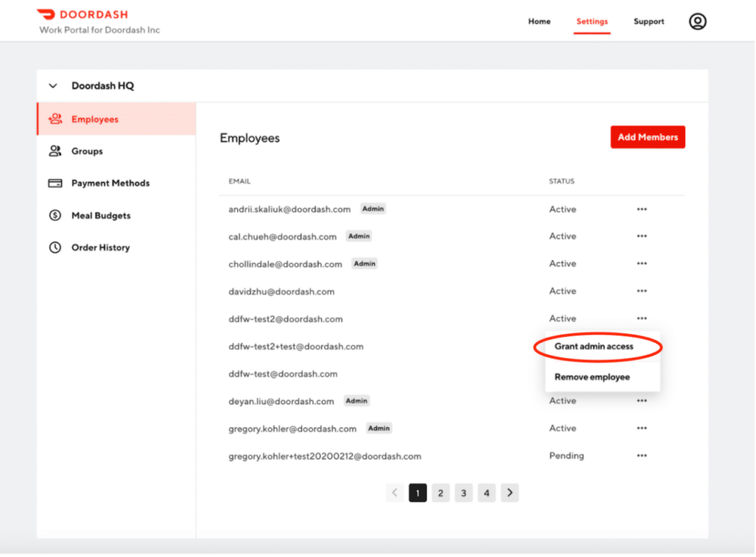Viewport: 756px width, 557px height.
Task: Go to the Home tab
Action: pyautogui.click(x=539, y=21)
